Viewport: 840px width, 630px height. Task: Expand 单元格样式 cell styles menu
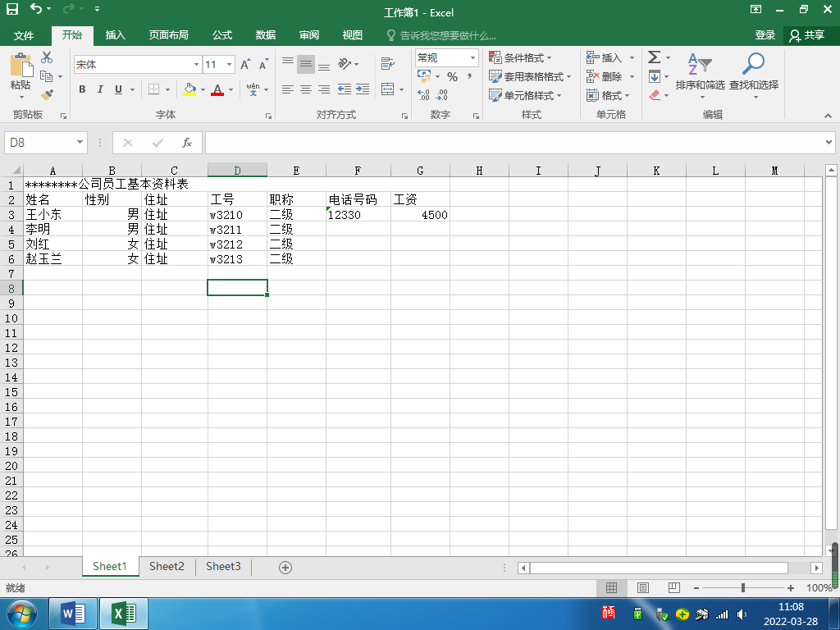tap(525, 95)
